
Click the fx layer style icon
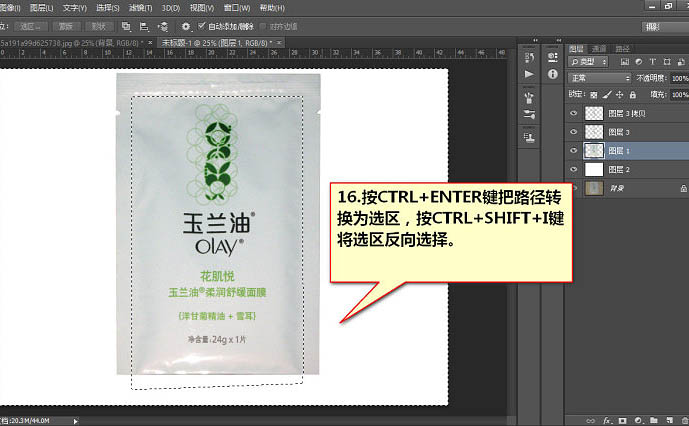pyautogui.click(x=607, y=420)
